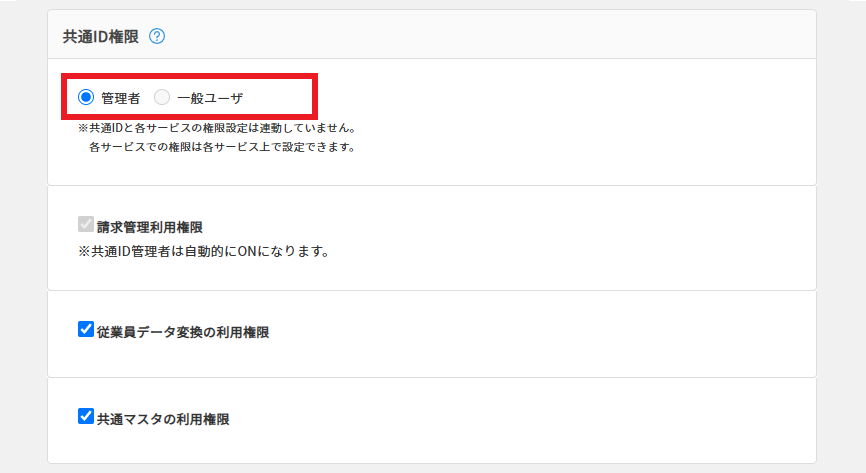
Task: Click the note ※共通ID管理者は自動的にONになります
Action: (203, 251)
